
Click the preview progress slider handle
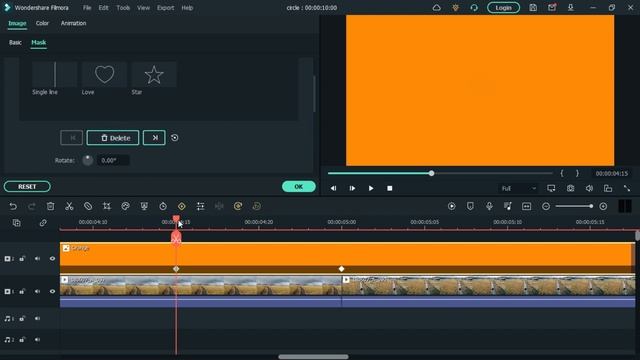pyautogui.click(x=431, y=173)
